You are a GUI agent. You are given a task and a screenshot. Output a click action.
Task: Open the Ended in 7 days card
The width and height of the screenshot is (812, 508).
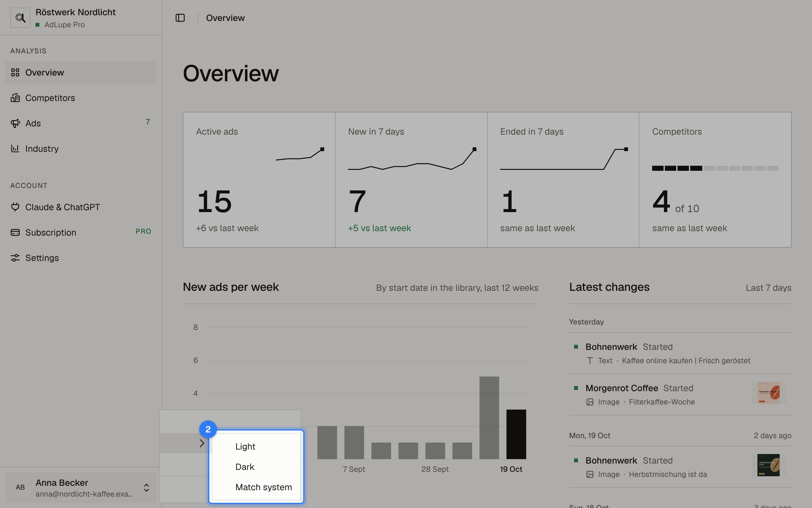pyautogui.click(x=563, y=180)
